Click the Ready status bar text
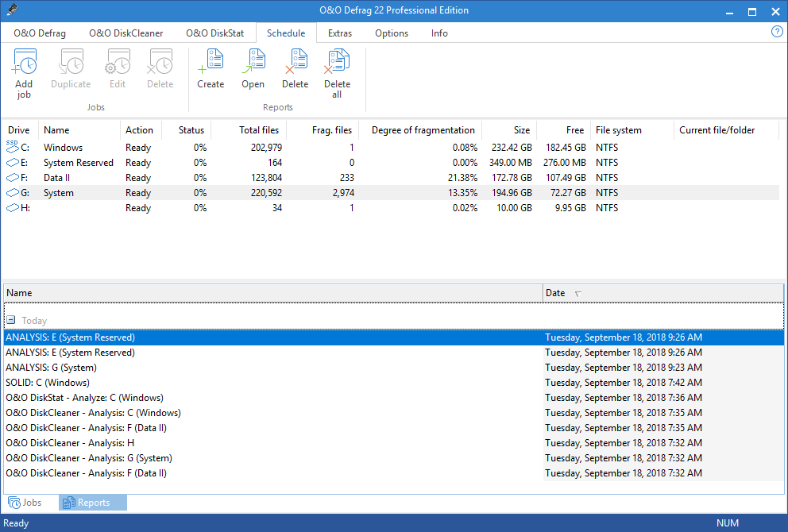788x532 pixels. [x=16, y=523]
